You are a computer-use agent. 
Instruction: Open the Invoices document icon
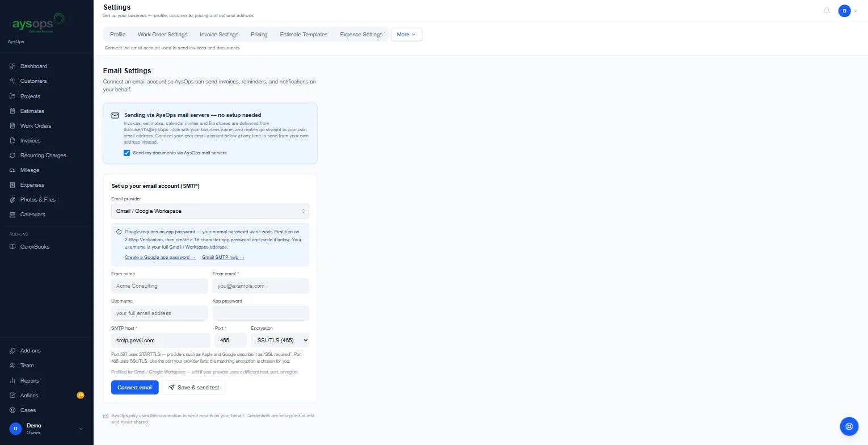click(x=12, y=141)
